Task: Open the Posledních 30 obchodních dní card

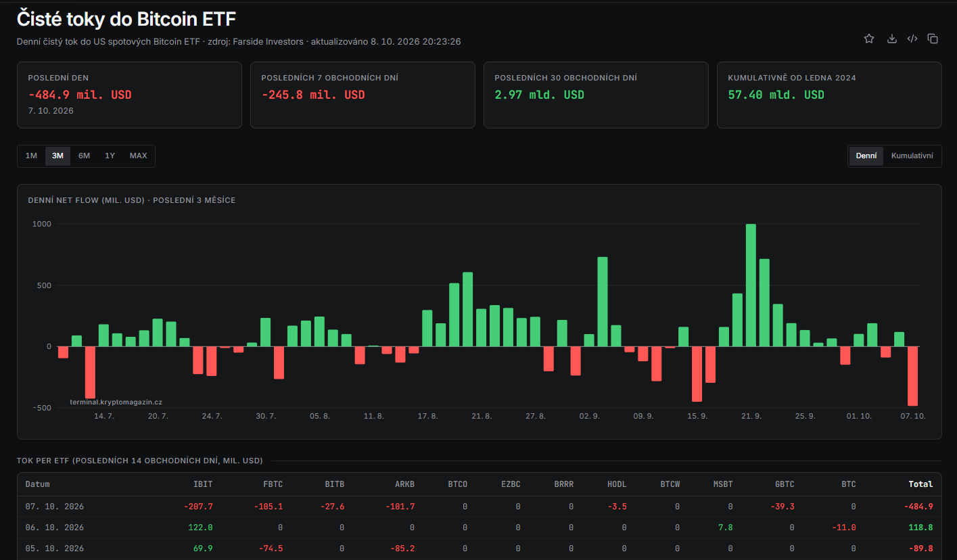Action: tap(596, 95)
